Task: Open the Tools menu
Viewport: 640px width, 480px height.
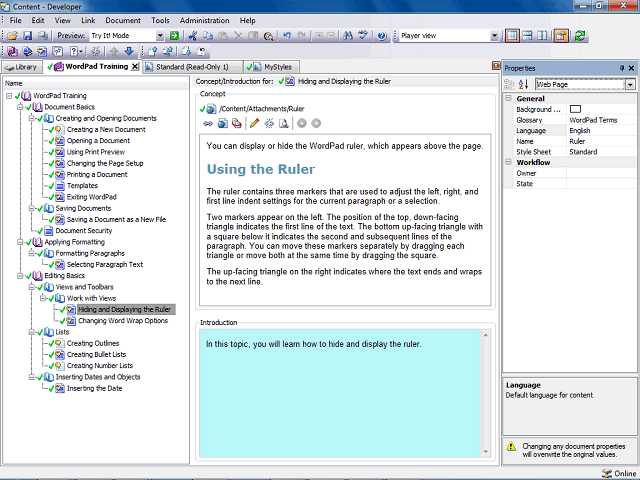Action: pyautogui.click(x=160, y=20)
